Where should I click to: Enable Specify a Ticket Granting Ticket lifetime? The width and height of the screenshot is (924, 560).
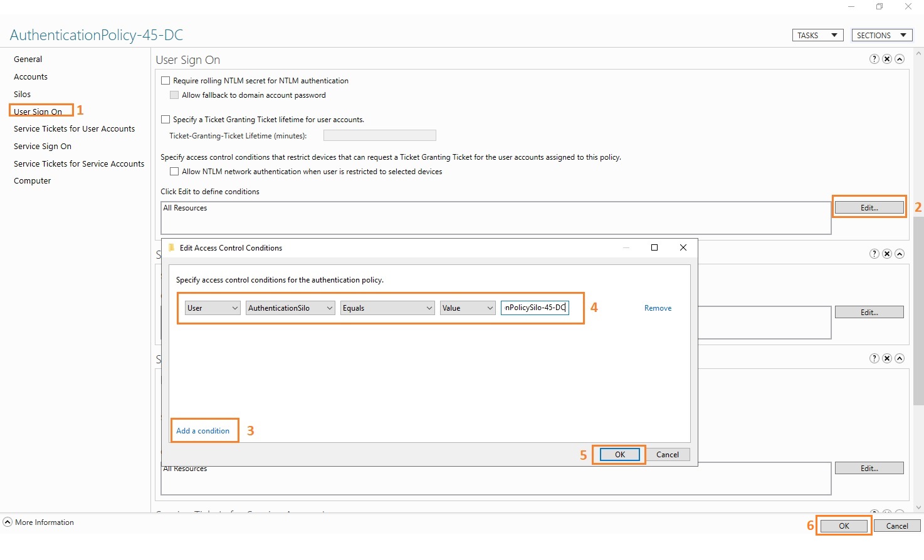tap(165, 119)
